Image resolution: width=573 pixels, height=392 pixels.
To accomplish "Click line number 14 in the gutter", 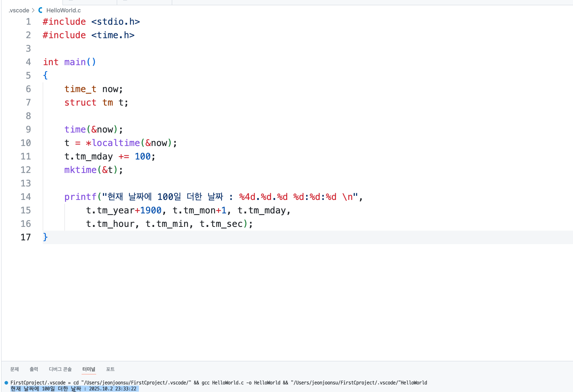I will point(26,197).
